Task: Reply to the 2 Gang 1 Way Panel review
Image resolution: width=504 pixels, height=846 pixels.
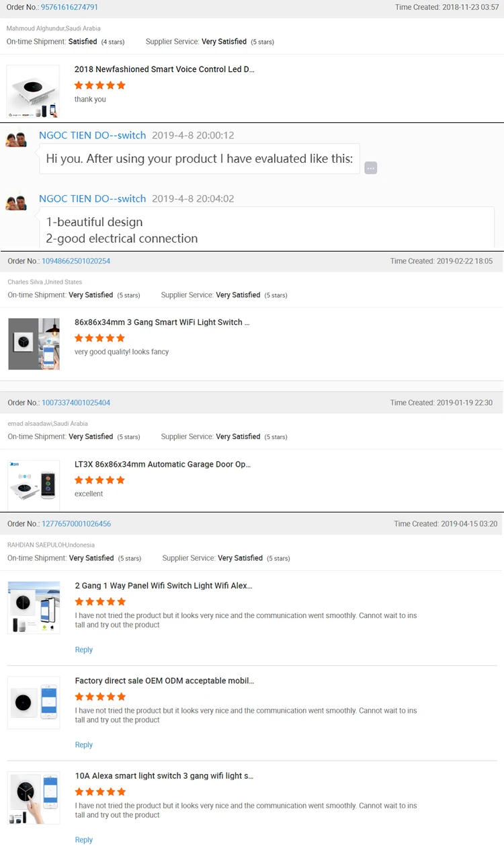Action: pos(84,650)
